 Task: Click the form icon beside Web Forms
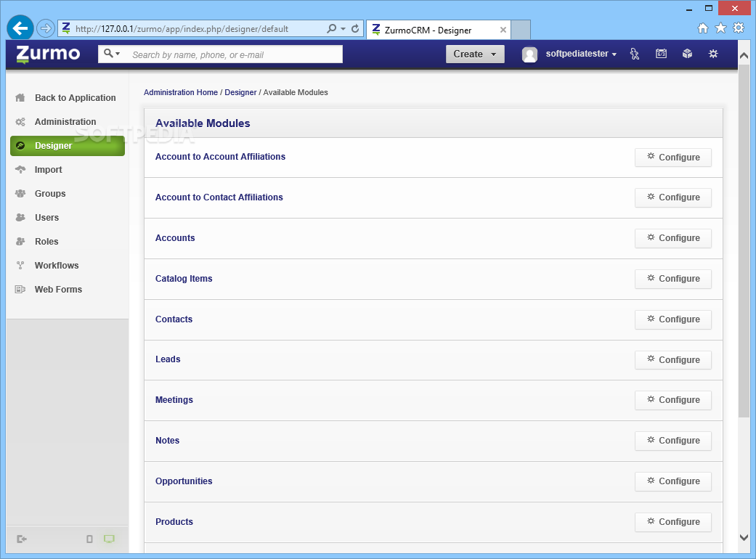(20, 290)
